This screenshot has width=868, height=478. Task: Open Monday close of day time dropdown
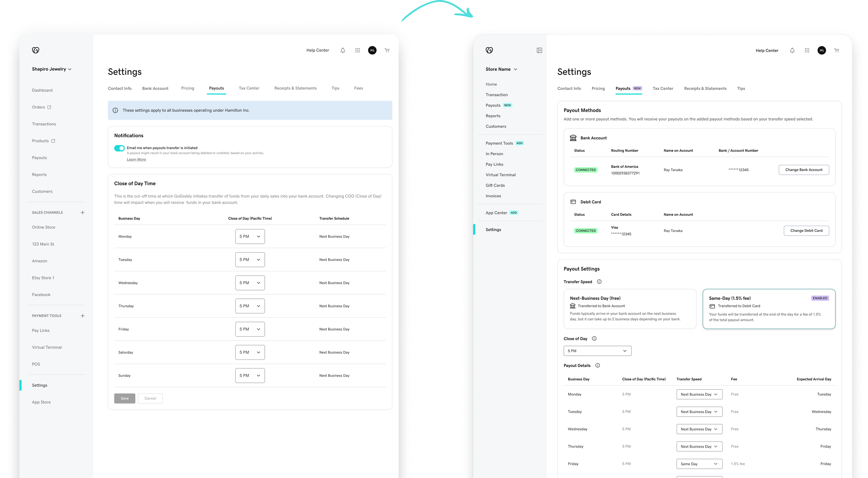250,236
